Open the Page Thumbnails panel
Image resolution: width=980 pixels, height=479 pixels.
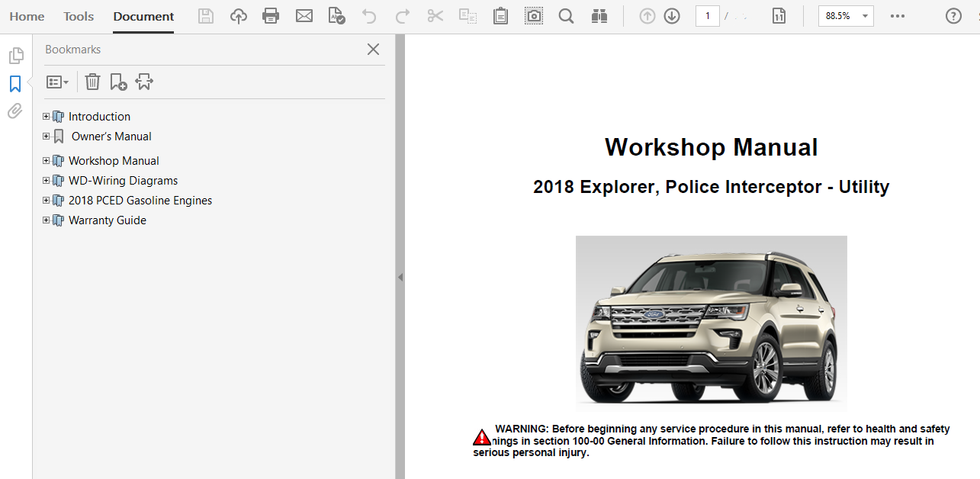coord(15,56)
